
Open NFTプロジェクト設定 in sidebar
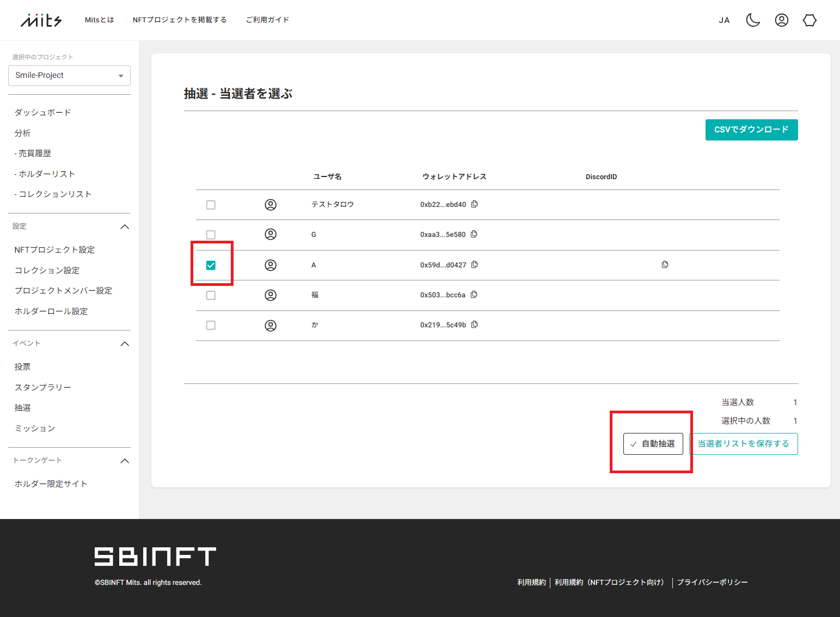tap(54, 249)
